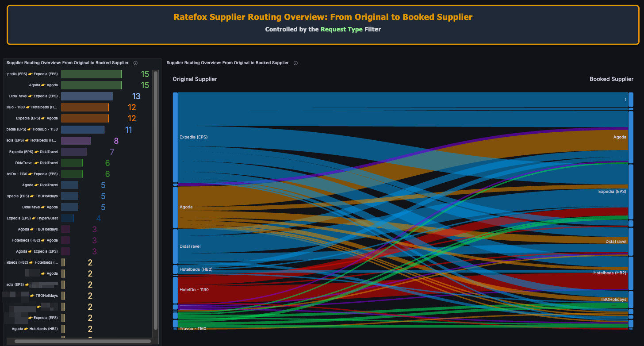Select the DidaTravel 👉 Expedia (EPS) row label
This screenshot has height=346, width=644.
pos(33,96)
